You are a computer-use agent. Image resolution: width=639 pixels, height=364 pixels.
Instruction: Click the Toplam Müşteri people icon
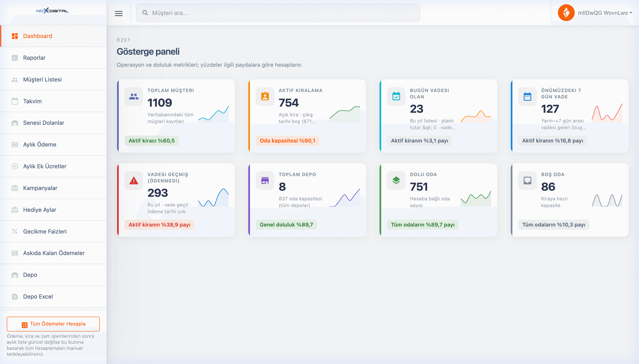[x=134, y=96]
